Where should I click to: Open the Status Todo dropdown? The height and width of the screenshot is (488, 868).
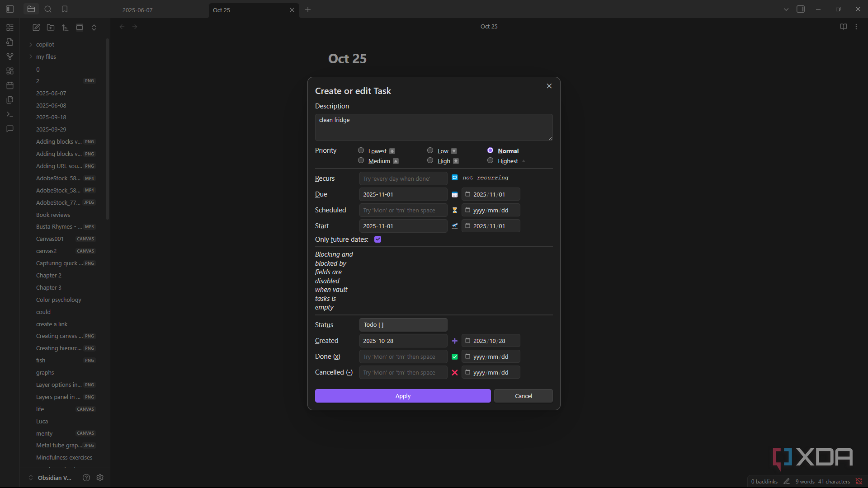pyautogui.click(x=403, y=325)
